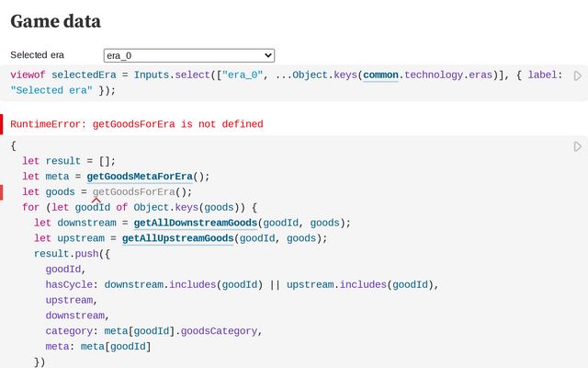Click the Game data heading
588x368 pixels.
pyautogui.click(x=56, y=21)
